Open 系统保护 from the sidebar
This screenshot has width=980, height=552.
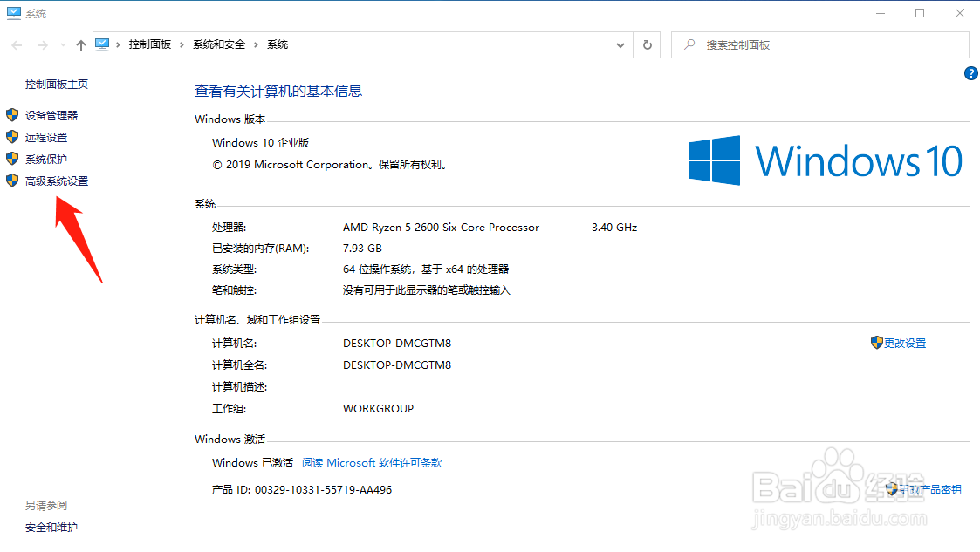[x=46, y=160]
